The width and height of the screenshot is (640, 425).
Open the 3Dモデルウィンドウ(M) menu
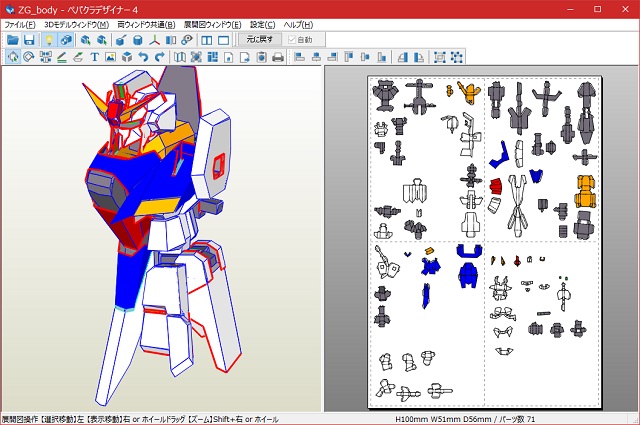pyautogui.click(x=76, y=24)
